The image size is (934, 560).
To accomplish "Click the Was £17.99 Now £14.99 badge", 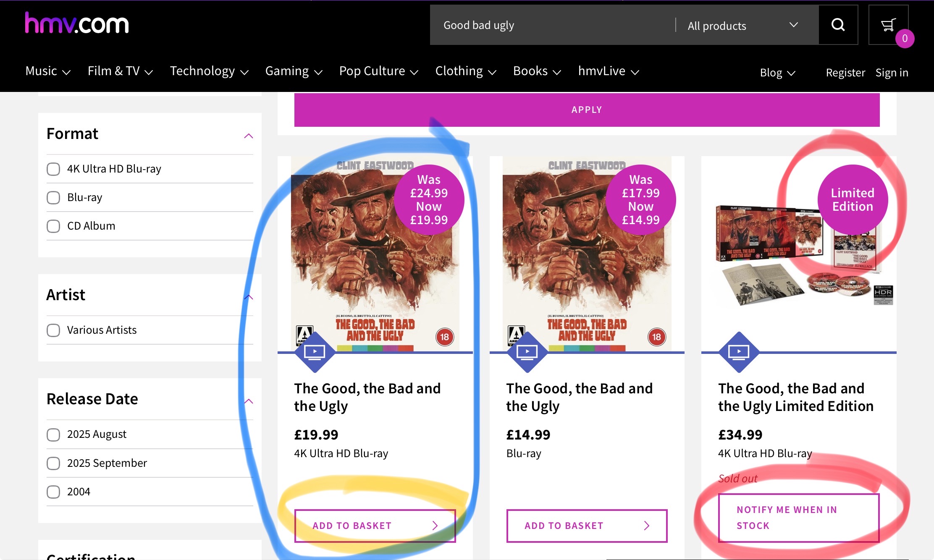I will [x=640, y=200].
